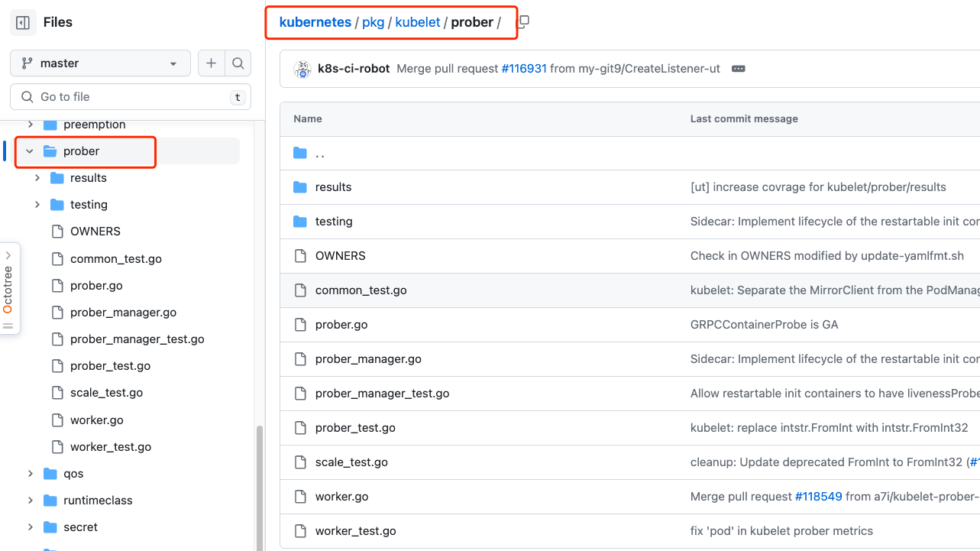Image resolution: width=980 pixels, height=551 pixels.
Task: Open pull request #118549 link
Action: 819,497
